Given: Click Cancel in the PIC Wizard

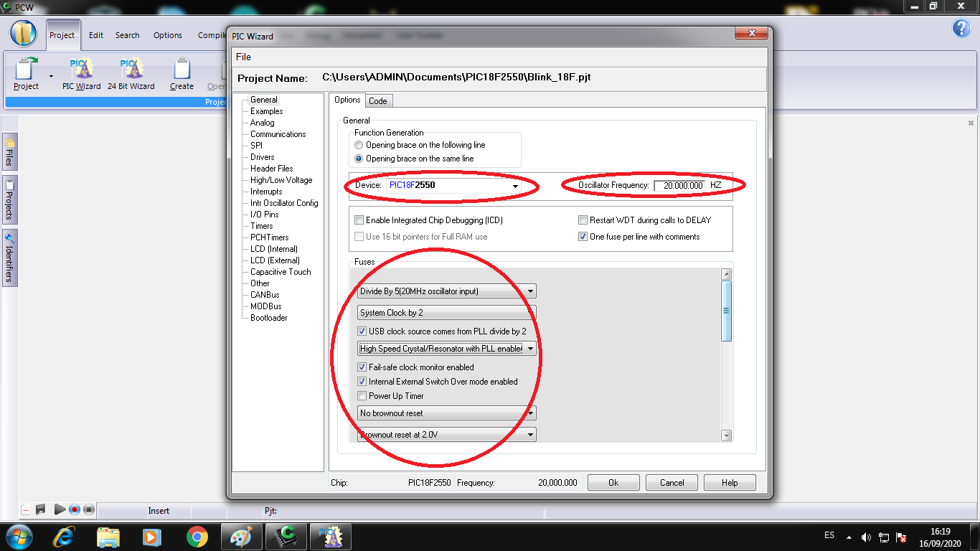Looking at the screenshot, I should point(672,483).
